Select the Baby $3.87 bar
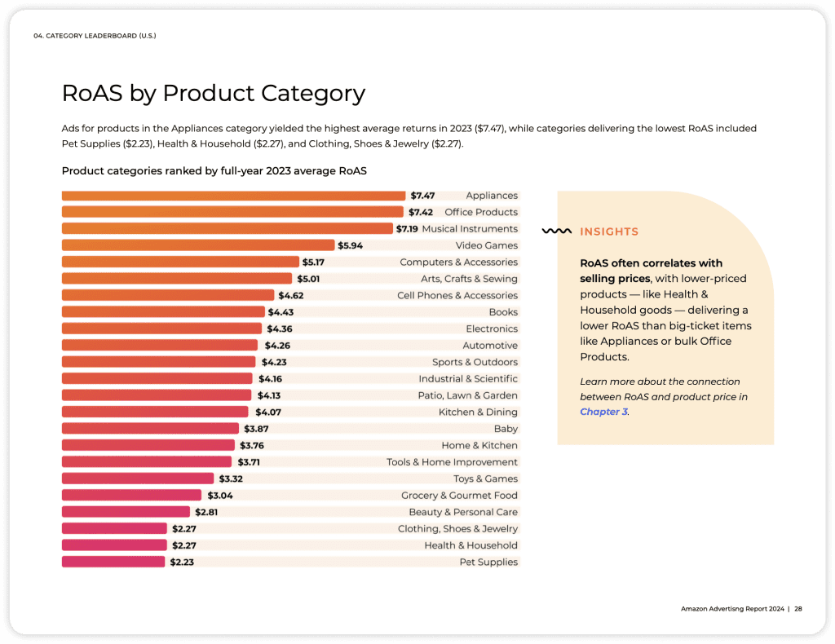Image resolution: width=835 pixels, height=644 pixels. 150,429
